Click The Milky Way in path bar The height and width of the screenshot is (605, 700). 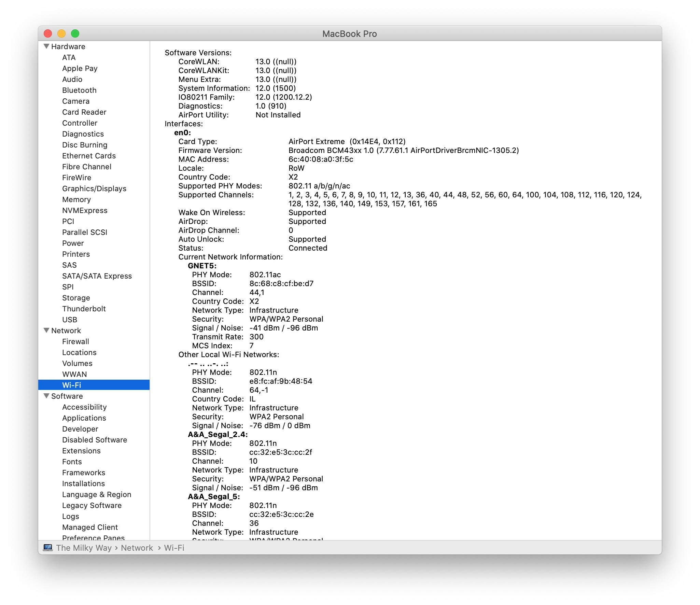[84, 548]
